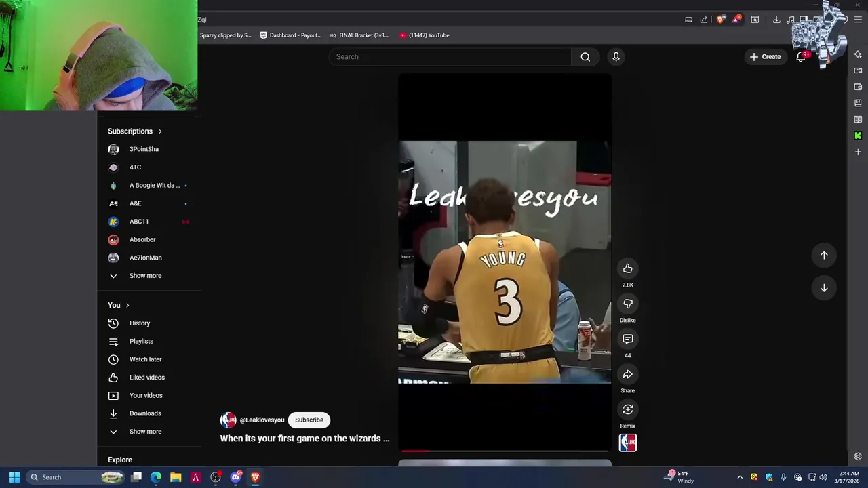
Task: Seek on the Shorts progress bar
Action: (505, 450)
